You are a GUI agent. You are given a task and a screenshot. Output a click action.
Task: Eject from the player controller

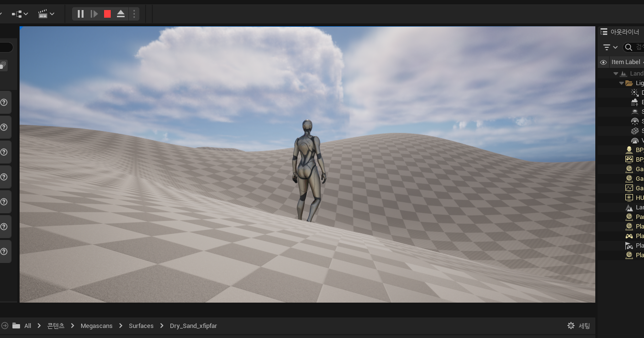pos(121,14)
